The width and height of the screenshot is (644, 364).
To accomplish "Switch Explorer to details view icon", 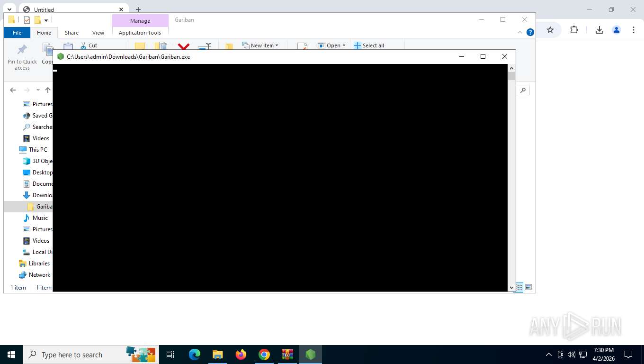I will tap(519, 287).
